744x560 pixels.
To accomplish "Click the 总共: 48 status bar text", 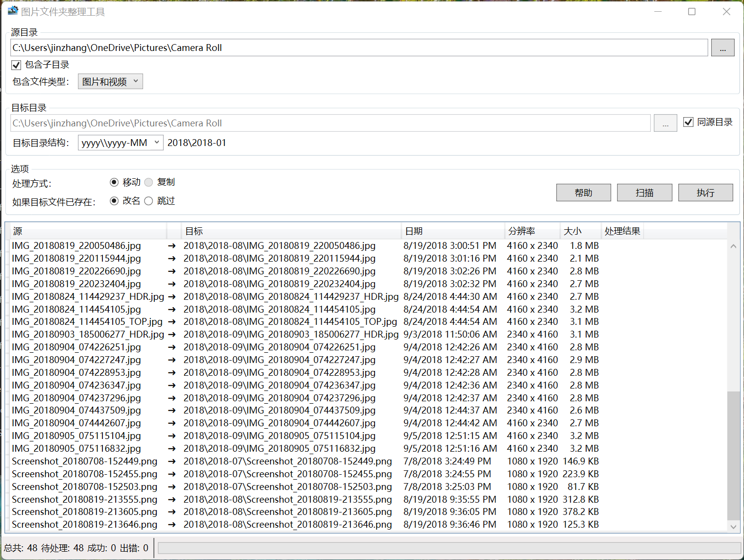I will pyautogui.click(x=21, y=548).
